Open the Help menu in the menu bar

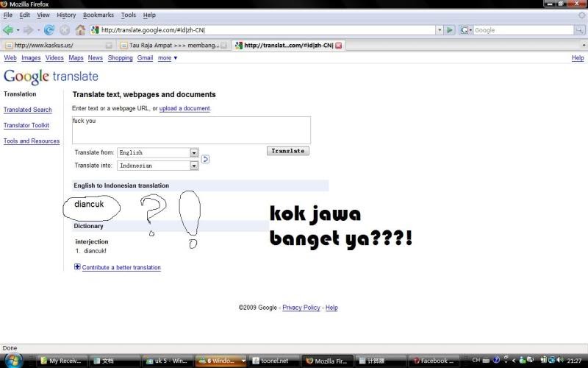[149, 15]
